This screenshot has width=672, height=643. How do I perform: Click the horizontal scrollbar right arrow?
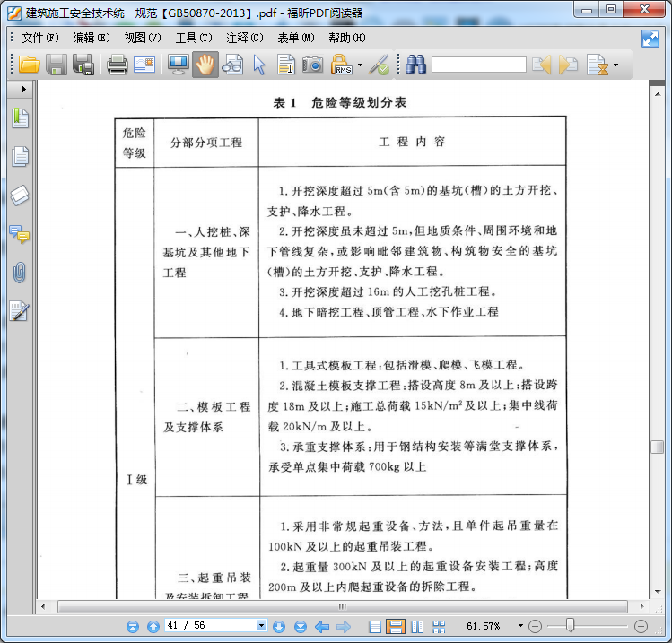[x=641, y=606]
